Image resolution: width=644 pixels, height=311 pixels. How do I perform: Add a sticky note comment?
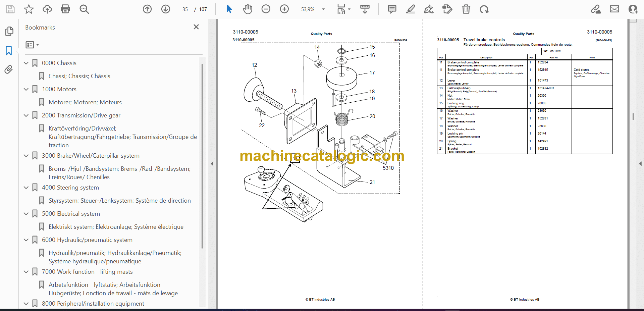pyautogui.click(x=392, y=9)
